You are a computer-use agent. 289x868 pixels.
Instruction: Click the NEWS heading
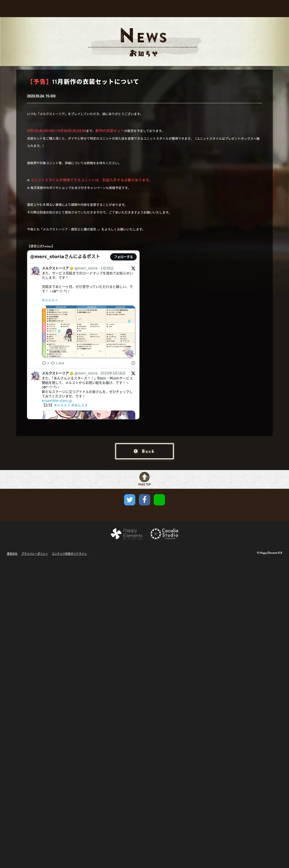144,36
